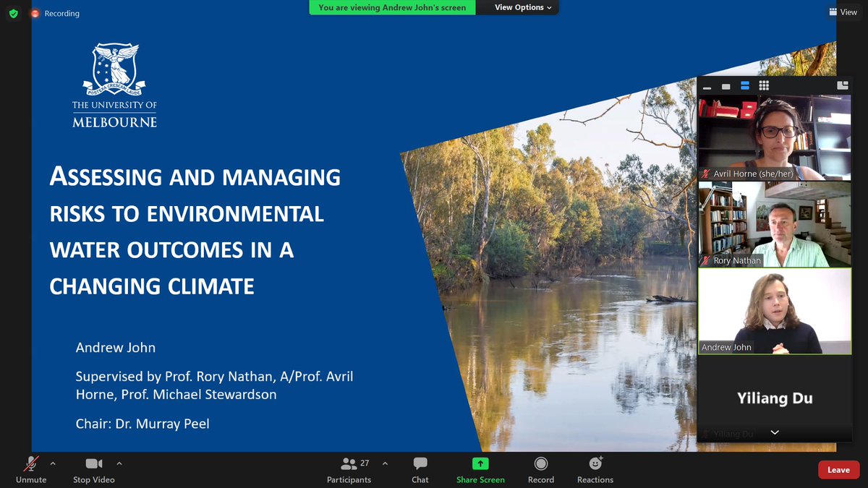Switch to gallery grid view
The height and width of the screenshot is (488, 868).
pyautogui.click(x=764, y=85)
